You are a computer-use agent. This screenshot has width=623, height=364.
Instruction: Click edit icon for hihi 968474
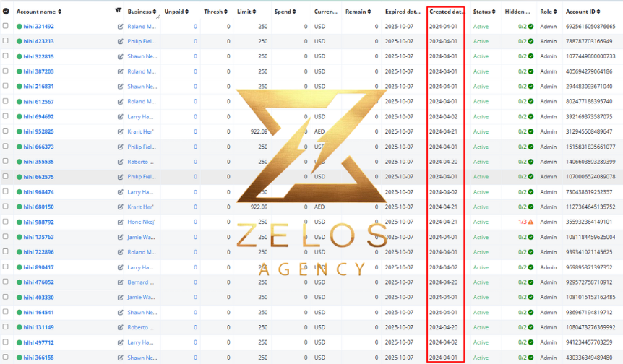pos(120,192)
